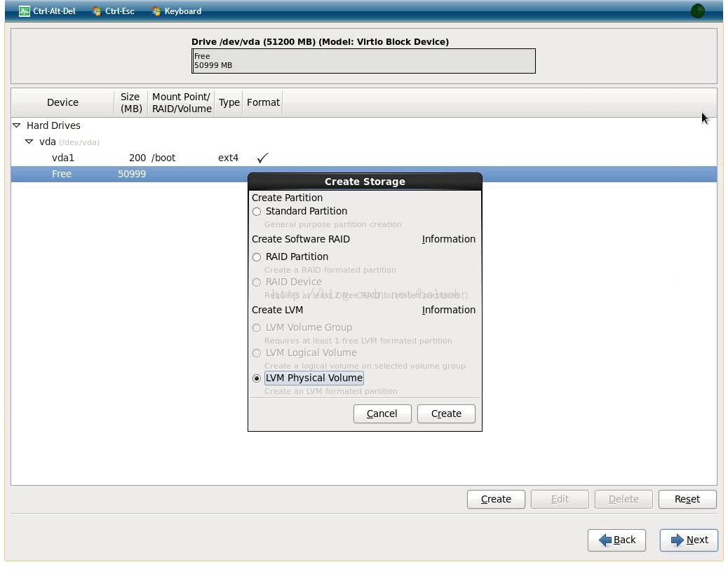This screenshot has width=728, height=574.
Task: Click the Create Storage dialog title bar
Action: tap(365, 182)
